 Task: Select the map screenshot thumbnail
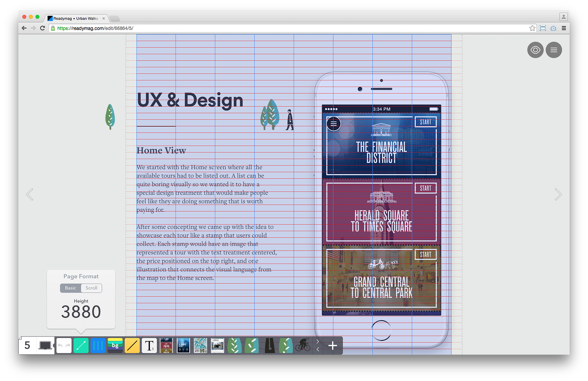[x=200, y=345]
